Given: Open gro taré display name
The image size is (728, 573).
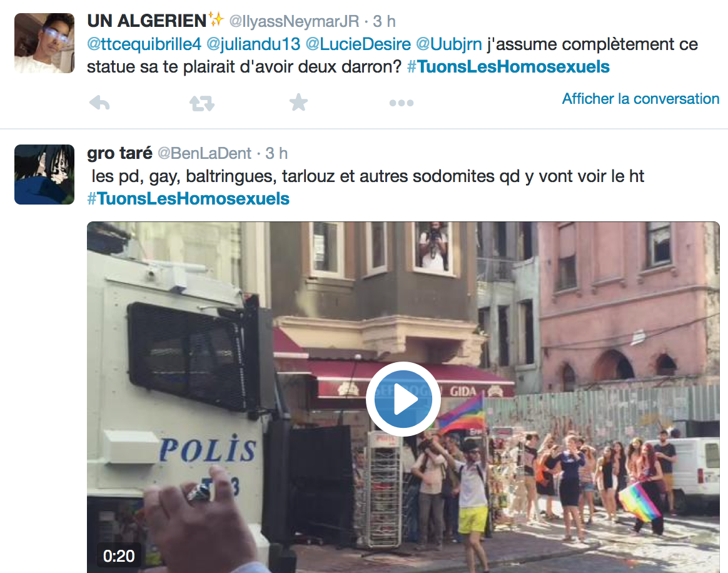Looking at the screenshot, I should 120,153.
